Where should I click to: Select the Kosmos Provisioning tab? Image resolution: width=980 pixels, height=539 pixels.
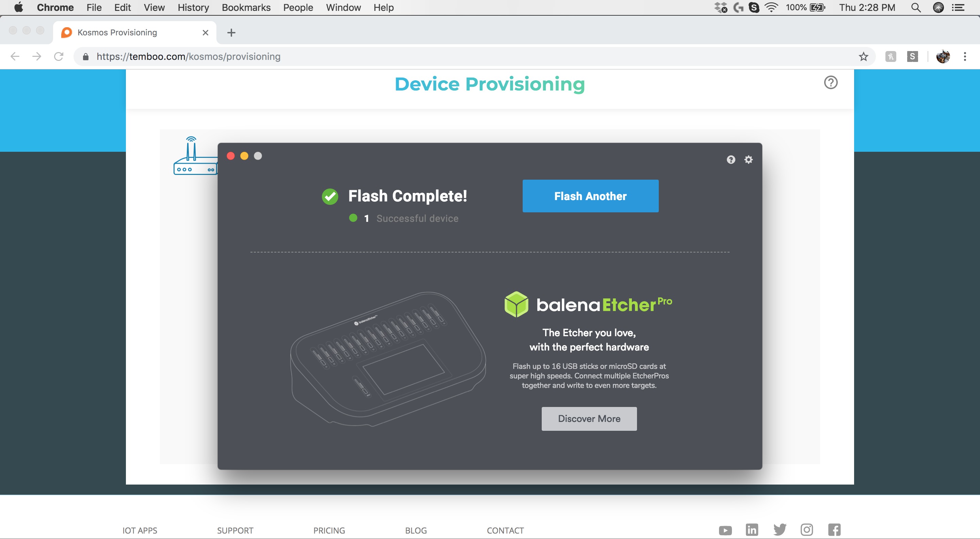click(x=135, y=33)
